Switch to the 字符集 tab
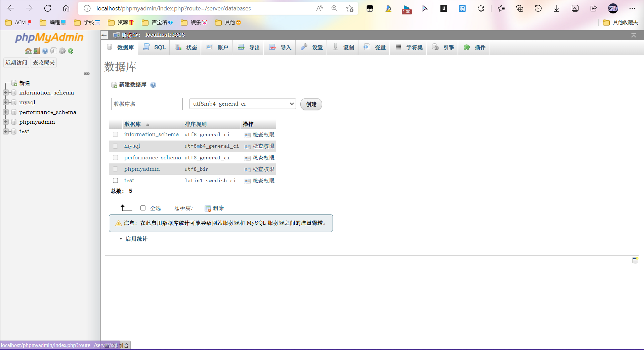 coord(409,47)
